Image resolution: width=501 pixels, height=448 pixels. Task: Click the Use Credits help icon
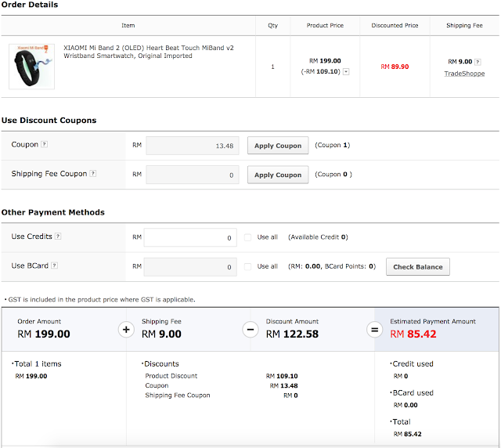(58, 237)
